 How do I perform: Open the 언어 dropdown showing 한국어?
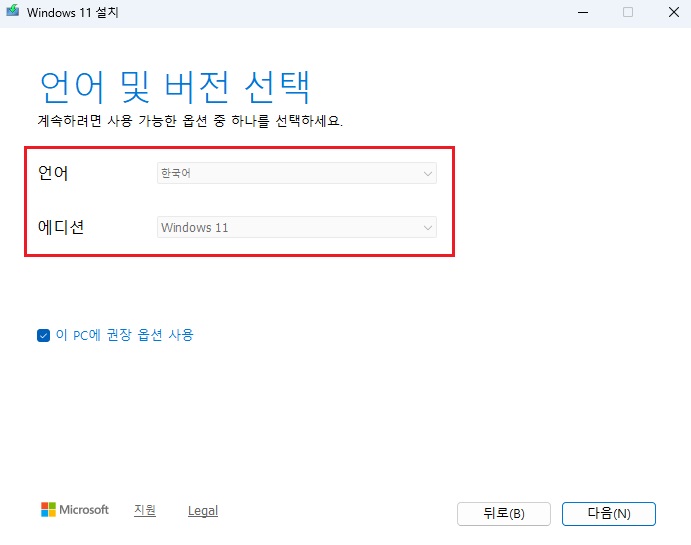[x=297, y=173]
